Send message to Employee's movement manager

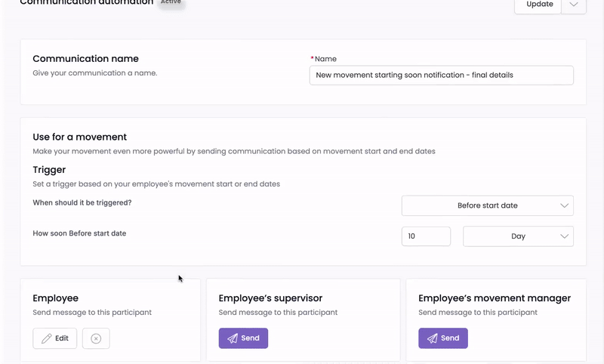[x=443, y=338]
